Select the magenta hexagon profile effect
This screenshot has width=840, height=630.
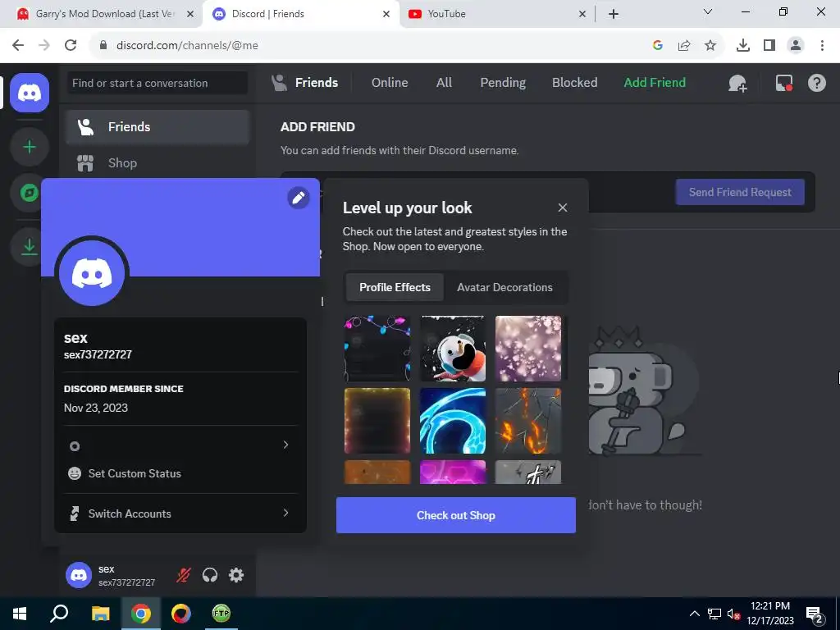coord(453,472)
